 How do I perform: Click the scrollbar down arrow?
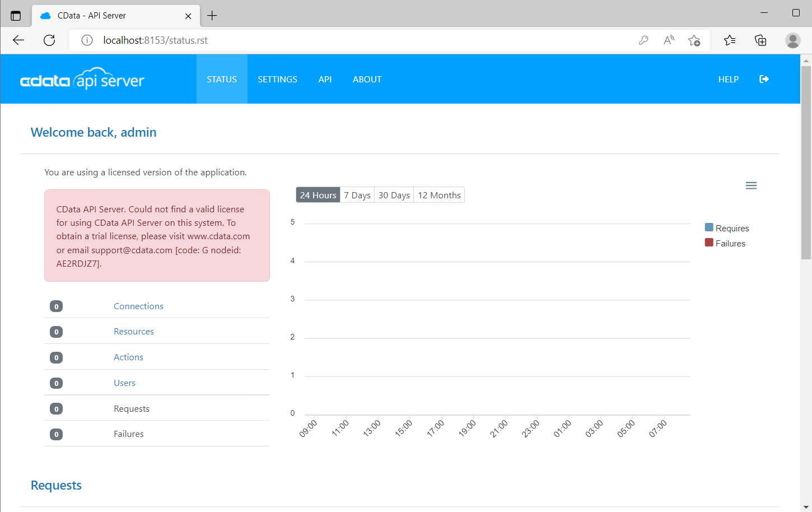click(806, 507)
